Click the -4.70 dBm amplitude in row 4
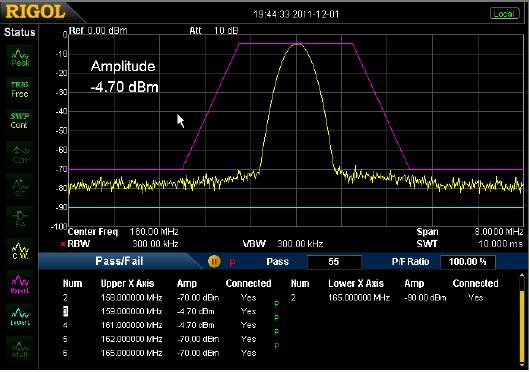 196,325
